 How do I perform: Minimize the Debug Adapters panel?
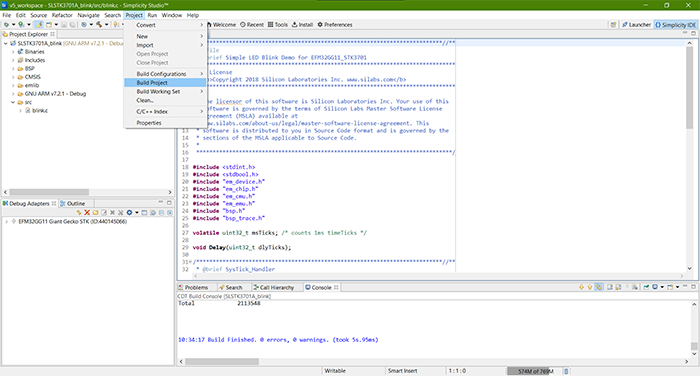click(x=161, y=203)
